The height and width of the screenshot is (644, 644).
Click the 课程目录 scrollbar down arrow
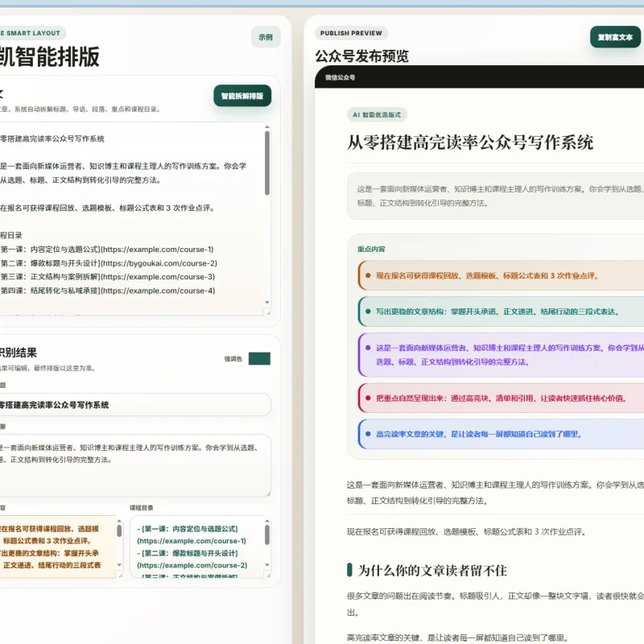pos(267,565)
